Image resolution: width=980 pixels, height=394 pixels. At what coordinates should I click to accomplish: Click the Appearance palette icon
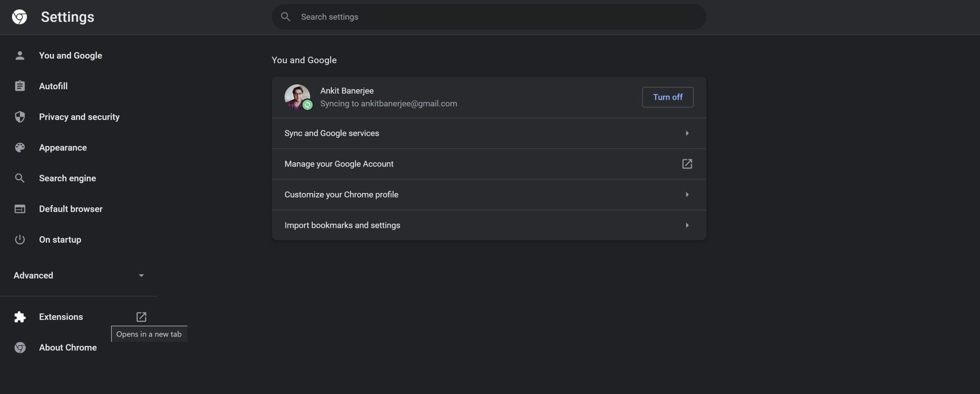20,147
